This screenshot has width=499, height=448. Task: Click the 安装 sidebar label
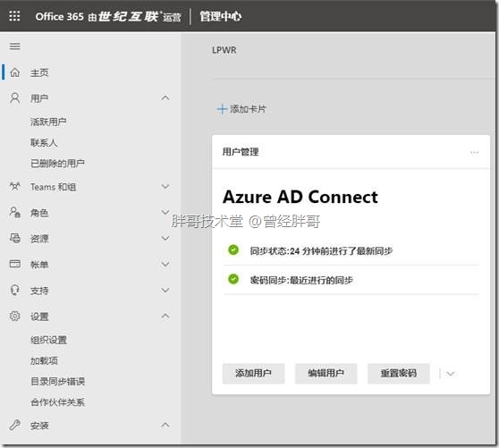click(39, 426)
